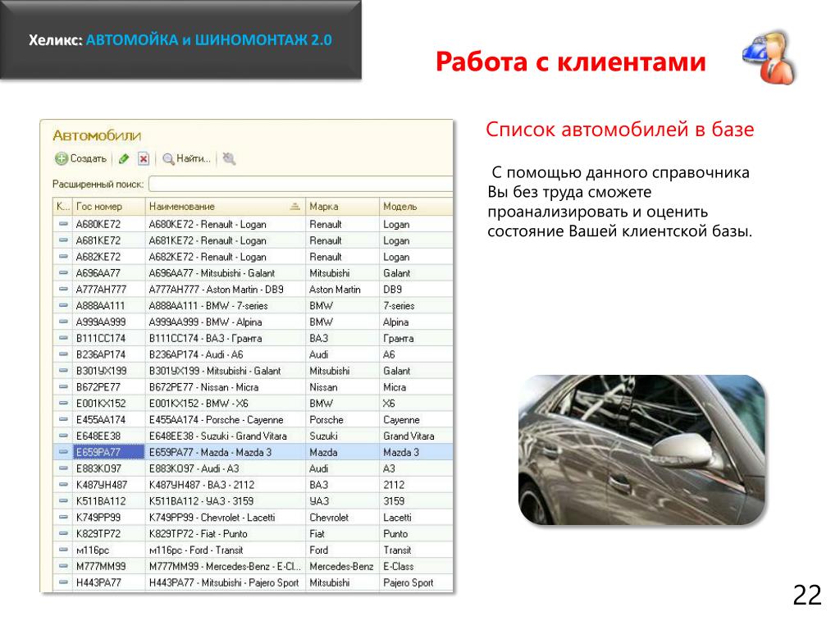Select row icon for E455AA174
The height and width of the screenshot is (630, 840).
coord(63,419)
